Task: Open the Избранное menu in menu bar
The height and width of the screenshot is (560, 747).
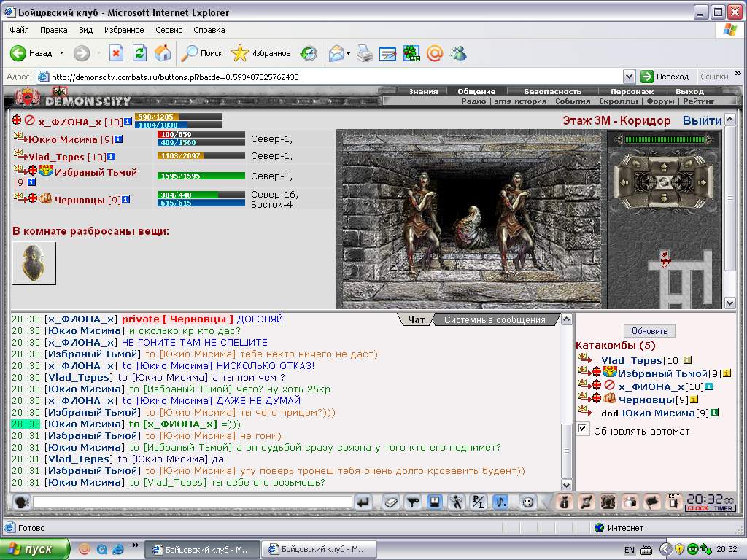Action: (124, 29)
